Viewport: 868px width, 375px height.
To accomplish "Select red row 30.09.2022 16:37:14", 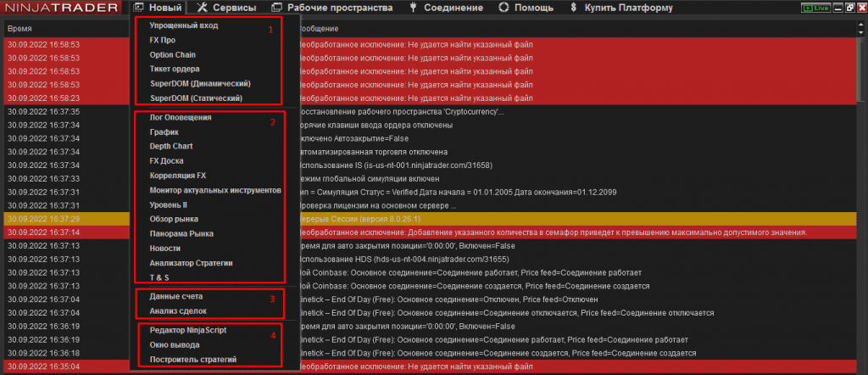I will click(430, 232).
